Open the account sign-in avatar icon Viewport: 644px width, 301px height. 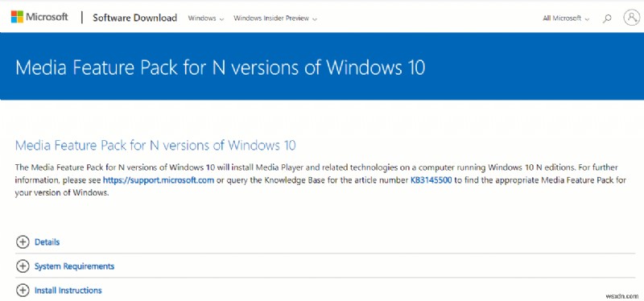[631, 18]
